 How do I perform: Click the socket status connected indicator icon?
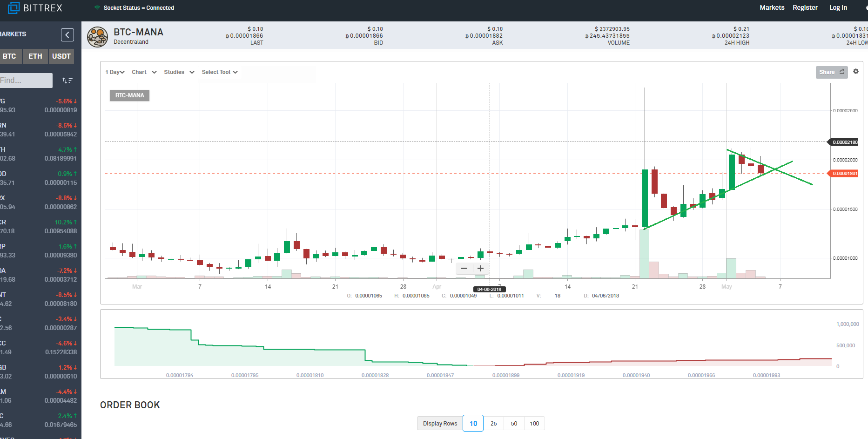tap(97, 7)
